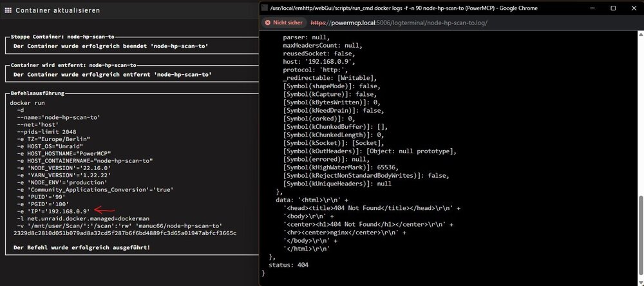Close the Chrome log terminal window
Screen dimensions: 644x286
coord(634,8)
